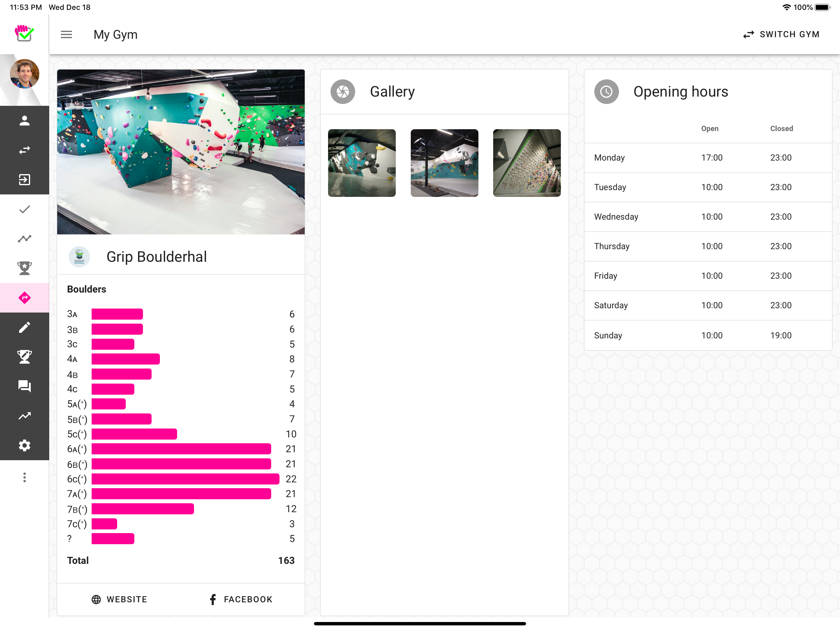
Task: Click the large gym cover photo
Action: (x=181, y=152)
